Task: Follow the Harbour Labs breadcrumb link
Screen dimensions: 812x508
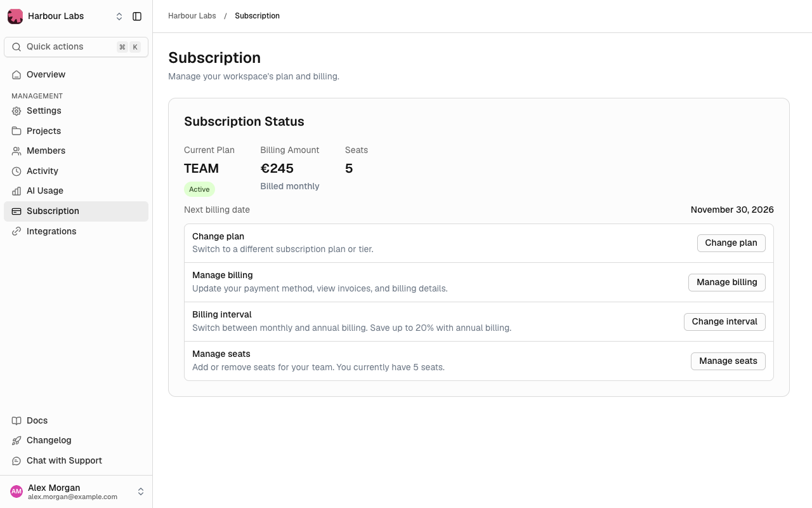Action: click(192, 16)
